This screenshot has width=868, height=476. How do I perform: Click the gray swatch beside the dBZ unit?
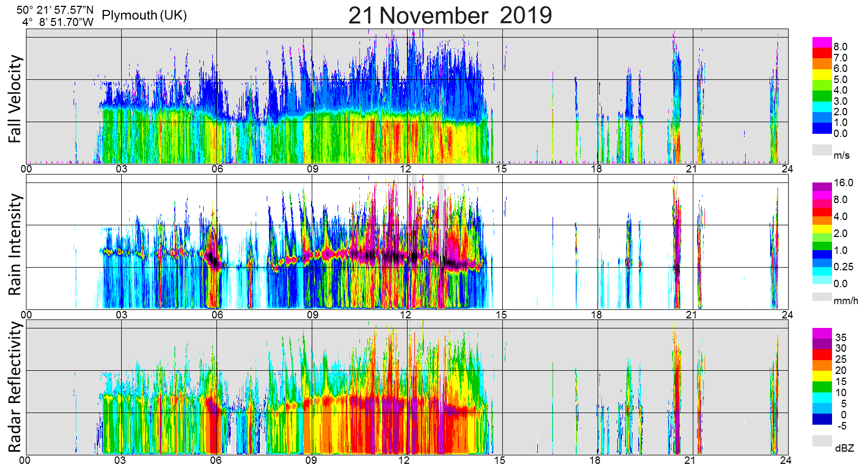(822, 441)
